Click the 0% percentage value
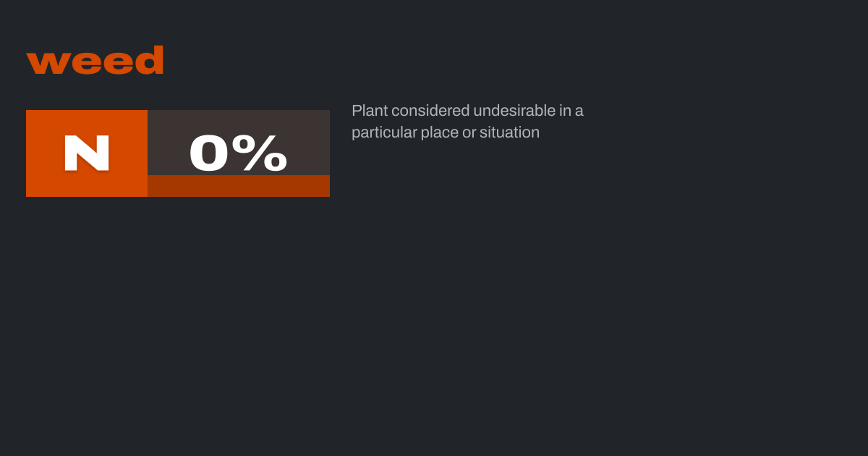The width and height of the screenshot is (868, 456). pos(238,153)
